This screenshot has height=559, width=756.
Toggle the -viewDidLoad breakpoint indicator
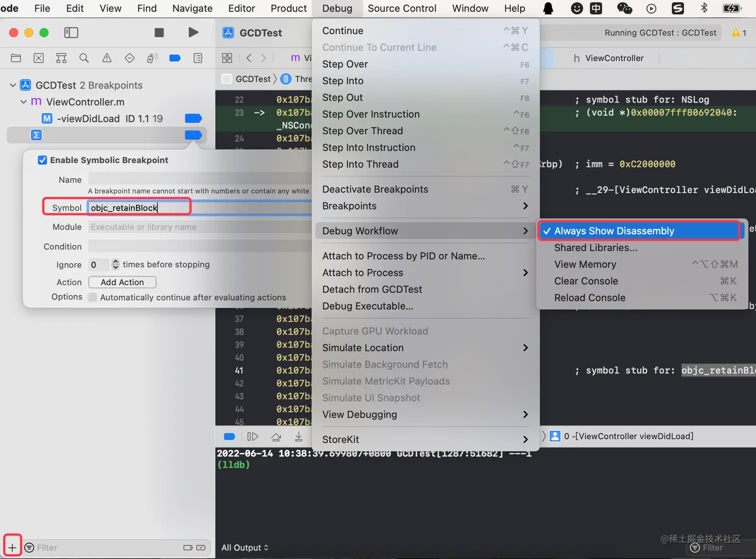pyautogui.click(x=193, y=118)
